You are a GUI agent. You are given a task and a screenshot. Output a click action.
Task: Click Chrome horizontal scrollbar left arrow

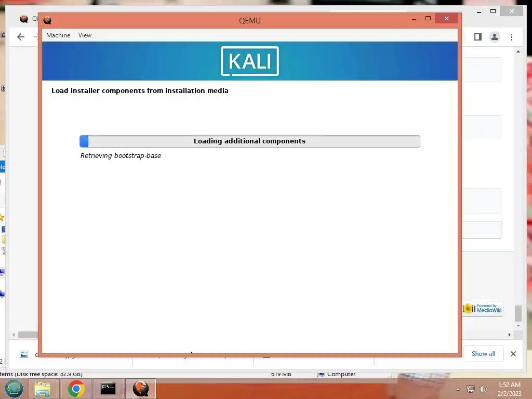(14, 335)
